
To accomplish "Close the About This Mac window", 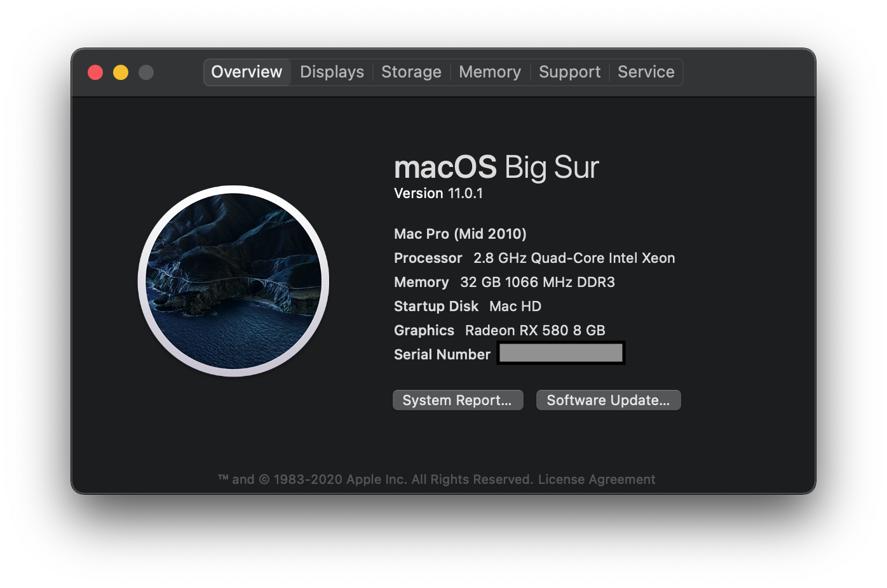I will click(x=95, y=72).
